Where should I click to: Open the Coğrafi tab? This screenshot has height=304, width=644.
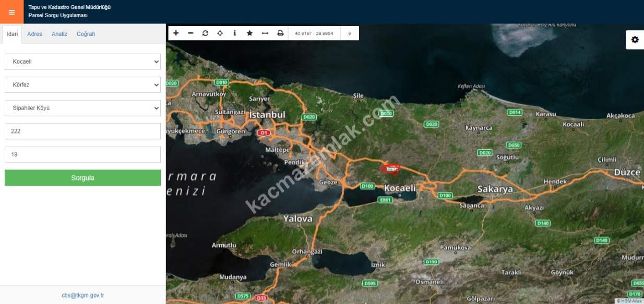coord(86,34)
